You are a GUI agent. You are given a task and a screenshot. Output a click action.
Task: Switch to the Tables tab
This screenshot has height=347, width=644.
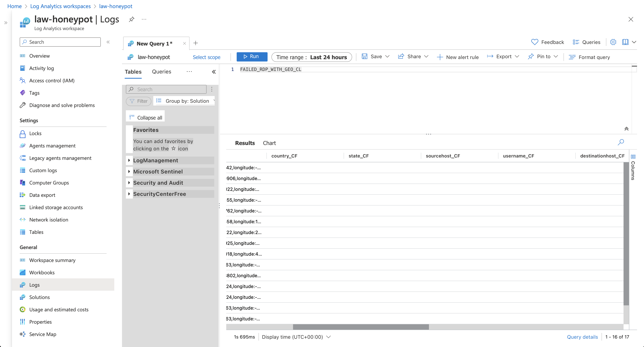tap(133, 72)
